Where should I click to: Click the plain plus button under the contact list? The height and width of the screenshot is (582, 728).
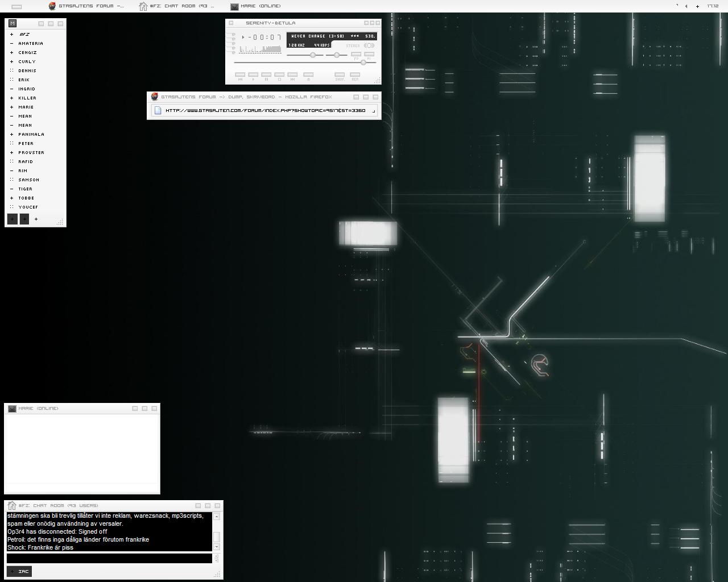(36, 219)
